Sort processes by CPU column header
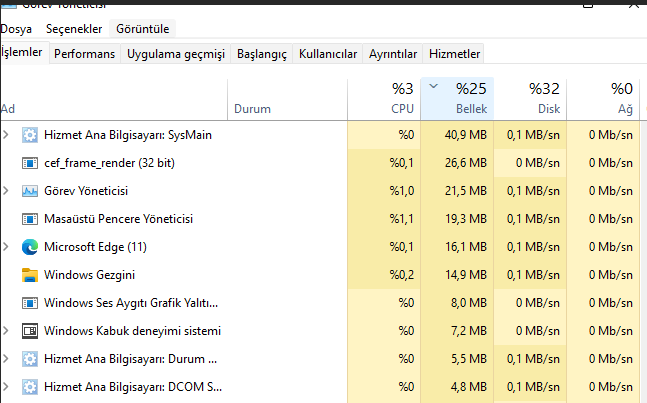The width and height of the screenshot is (647, 403). pos(384,100)
